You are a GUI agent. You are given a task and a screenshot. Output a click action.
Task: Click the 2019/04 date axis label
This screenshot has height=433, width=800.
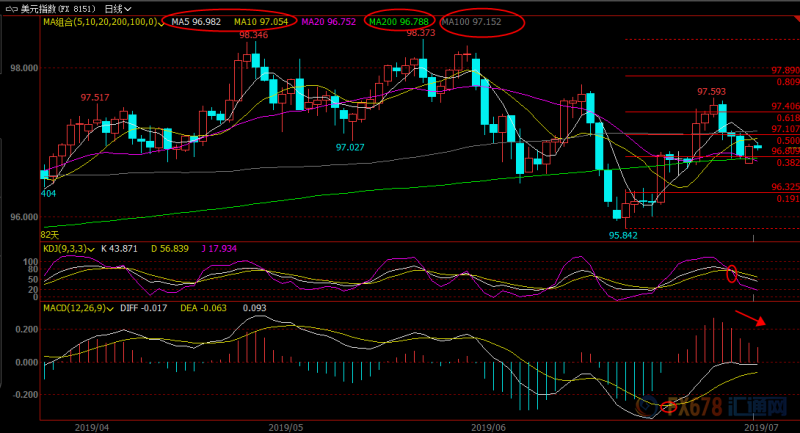click(x=92, y=427)
